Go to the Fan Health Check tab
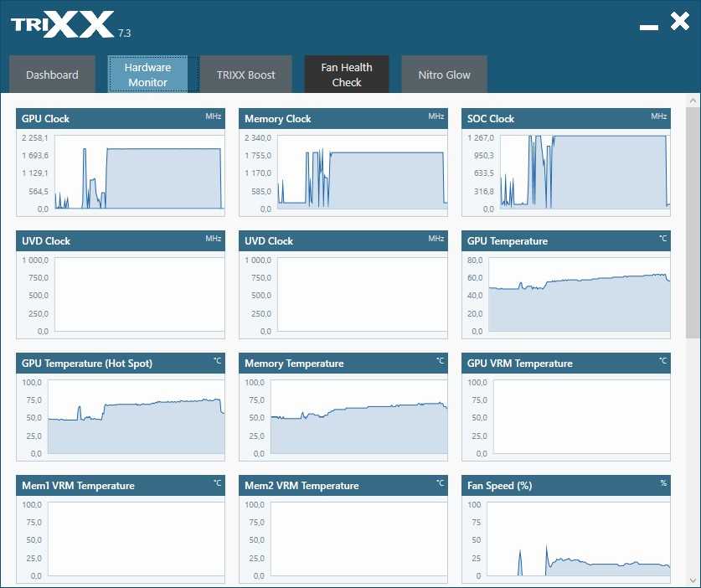 346,75
